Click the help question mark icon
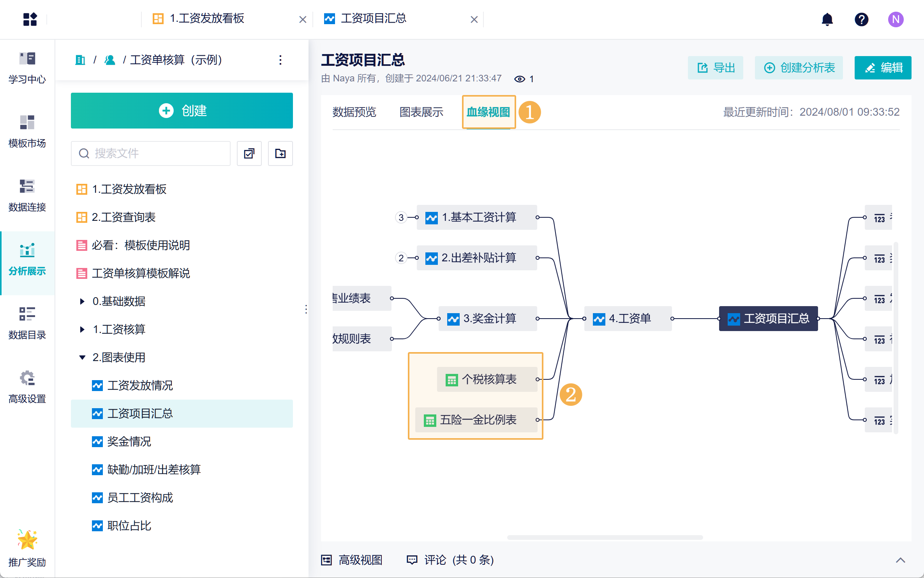Viewport: 924px width, 578px height. point(861,19)
